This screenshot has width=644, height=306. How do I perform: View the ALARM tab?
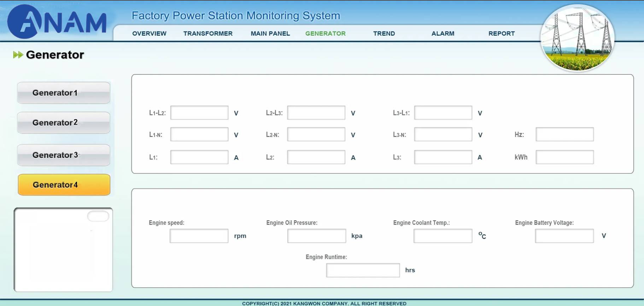pyautogui.click(x=443, y=34)
